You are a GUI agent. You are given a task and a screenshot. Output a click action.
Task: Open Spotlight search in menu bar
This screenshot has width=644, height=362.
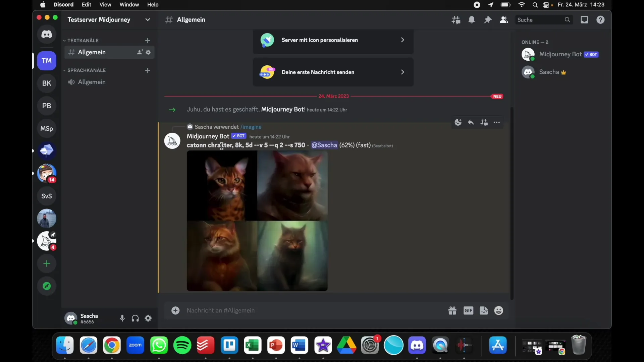[x=535, y=5]
